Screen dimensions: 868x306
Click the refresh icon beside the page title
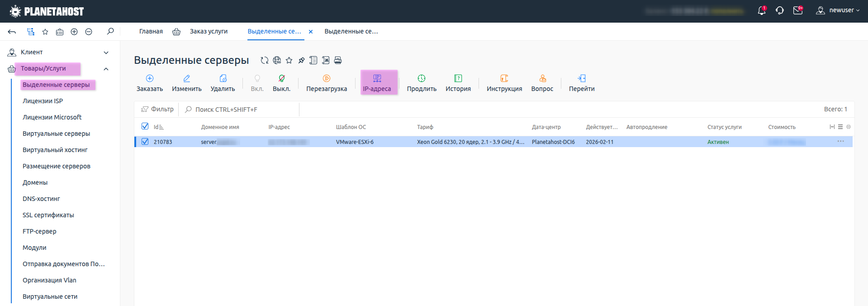pos(265,60)
